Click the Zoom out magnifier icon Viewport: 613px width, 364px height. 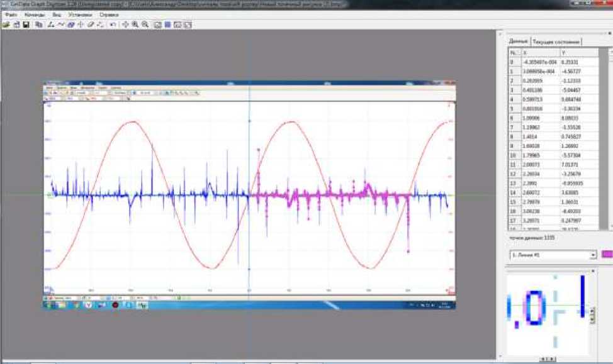tap(145, 25)
